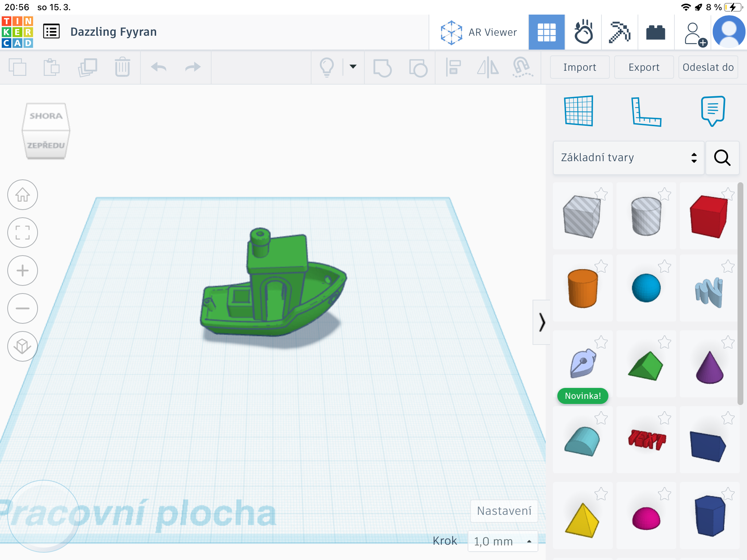
Task: Undo the last action
Action: pyautogui.click(x=159, y=67)
